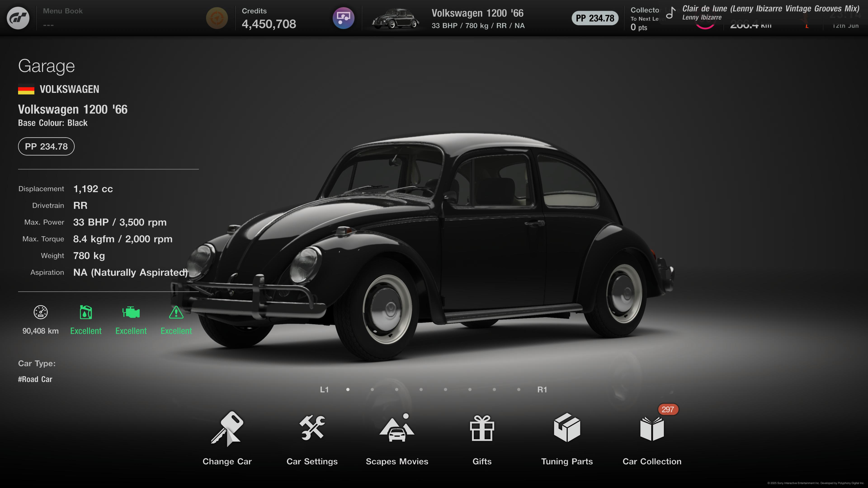The height and width of the screenshot is (488, 868).
Task: Click NA (Naturally Aspirated) value
Action: tap(130, 272)
